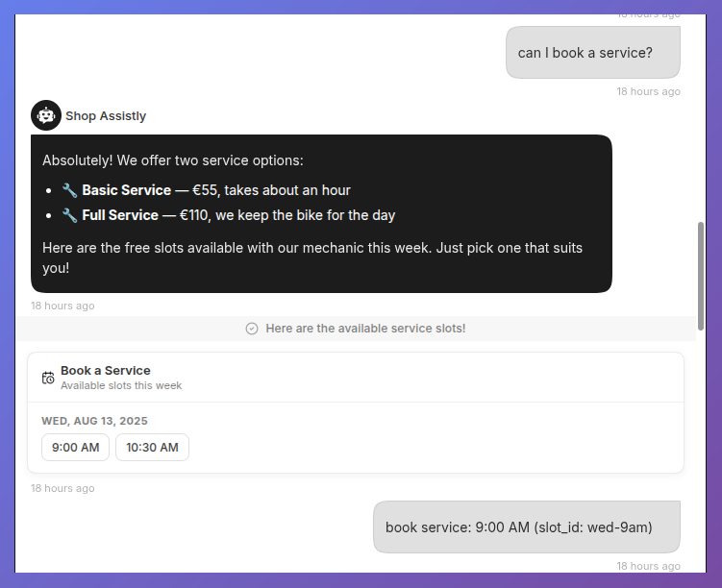The height and width of the screenshot is (588, 722).
Task: Click the timestamp under the dark assistant message
Action: coord(62,306)
